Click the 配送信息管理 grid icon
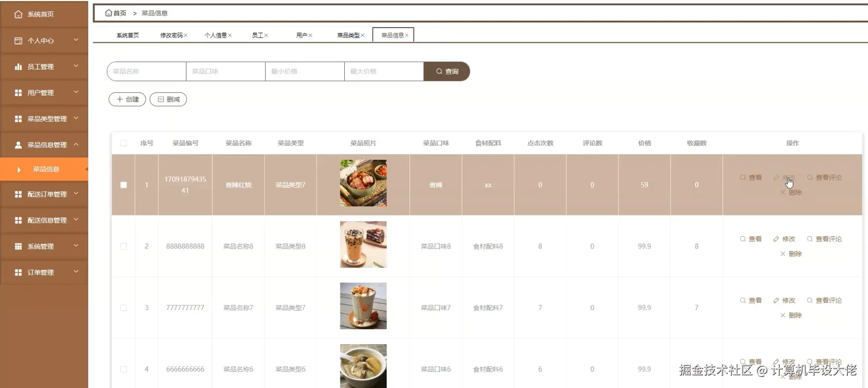868x388 pixels. (18, 220)
